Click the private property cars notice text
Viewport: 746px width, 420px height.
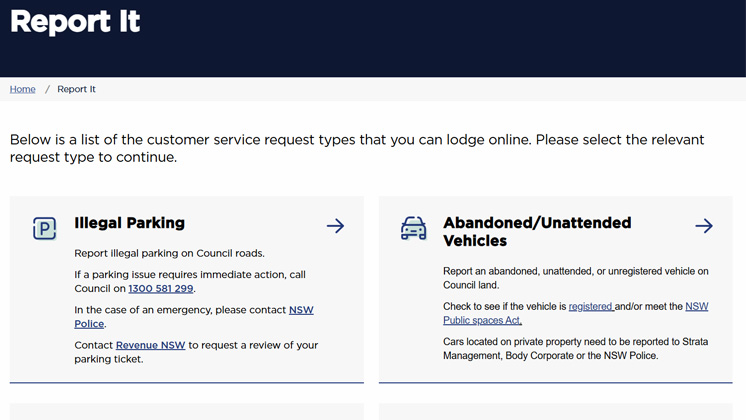click(x=576, y=349)
